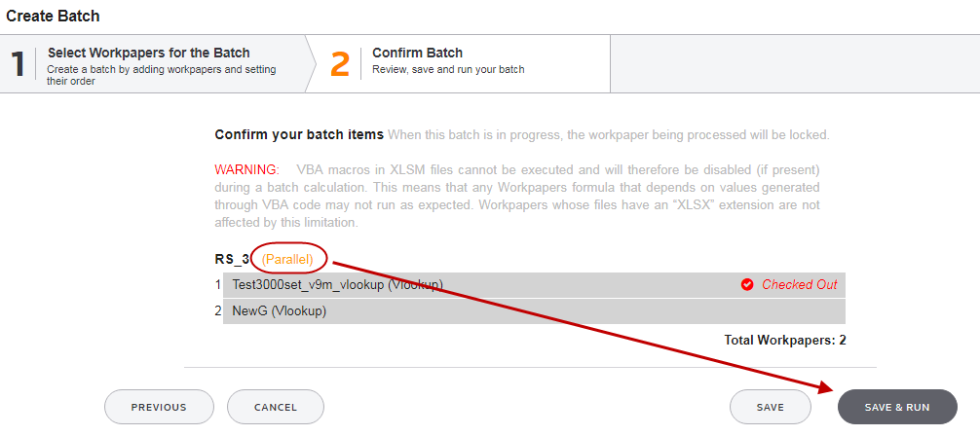Click the Review, save and run description
The height and width of the screenshot is (436, 980).
448,69
